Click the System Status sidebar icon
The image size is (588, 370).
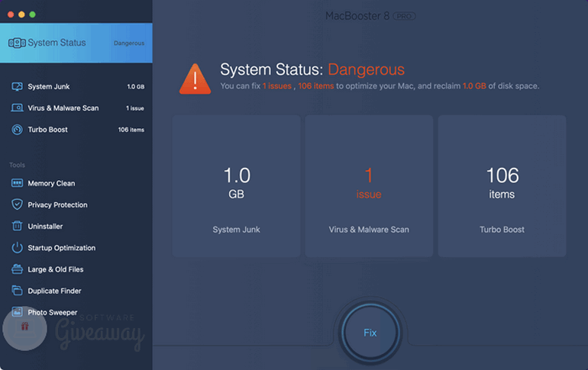(x=17, y=43)
